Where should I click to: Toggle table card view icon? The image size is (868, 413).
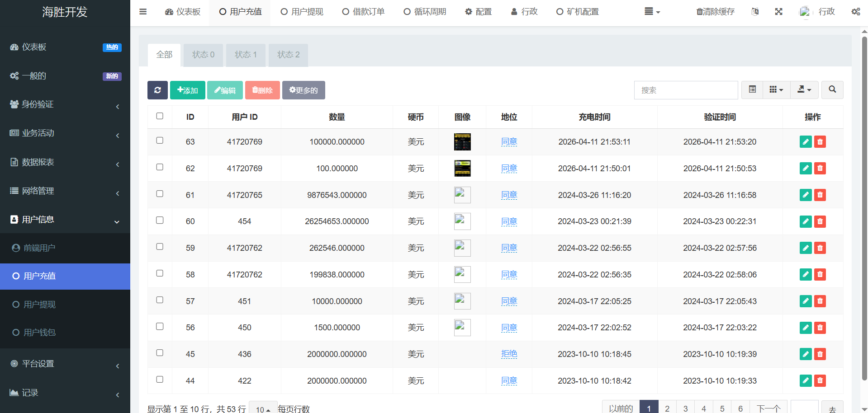tap(752, 90)
